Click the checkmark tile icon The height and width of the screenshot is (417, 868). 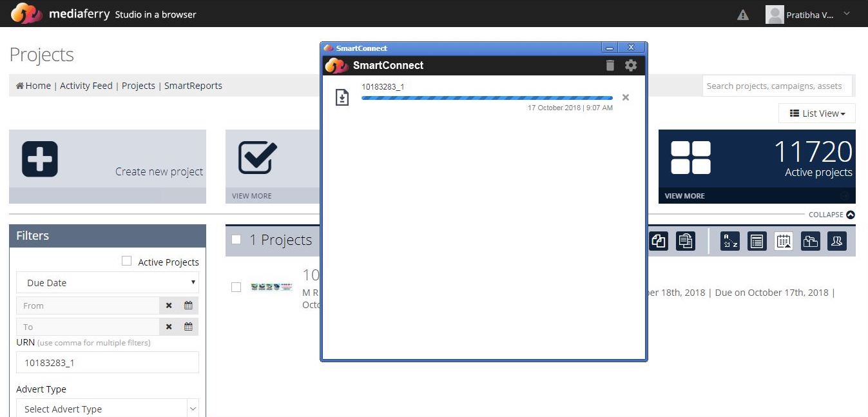(x=258, y=158)
